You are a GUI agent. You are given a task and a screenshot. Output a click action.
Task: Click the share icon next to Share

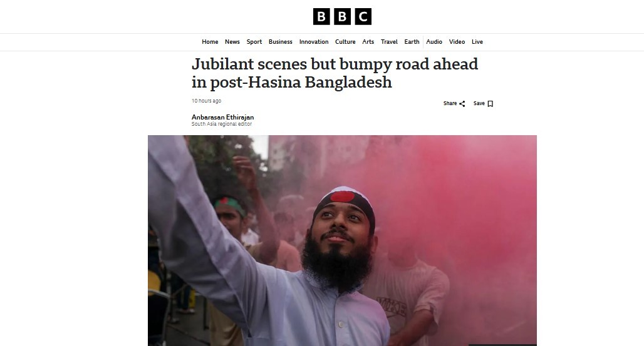click(x=462, y=104)
